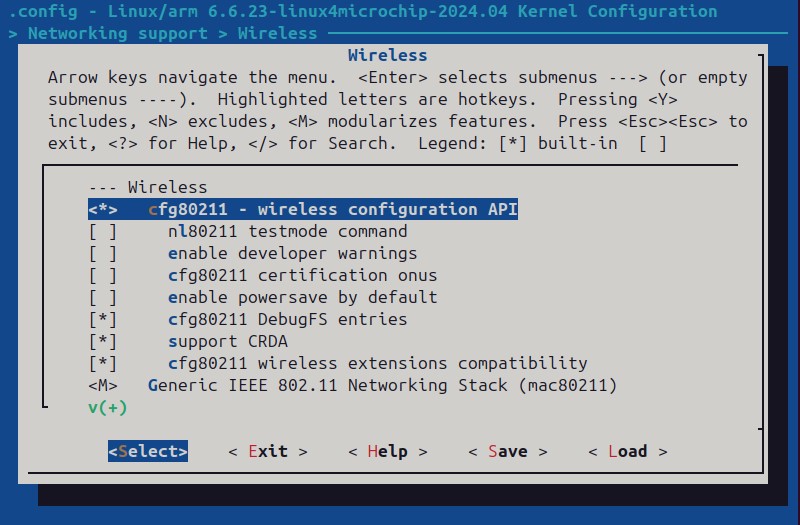
Task: Open Help for the highlighted option
Action: pos(387,451)
